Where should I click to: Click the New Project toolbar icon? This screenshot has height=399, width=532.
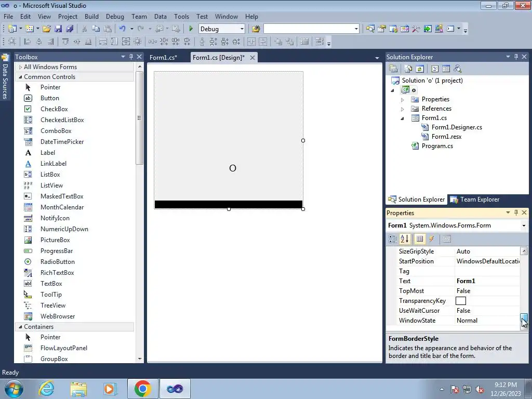tap(12, 29)
